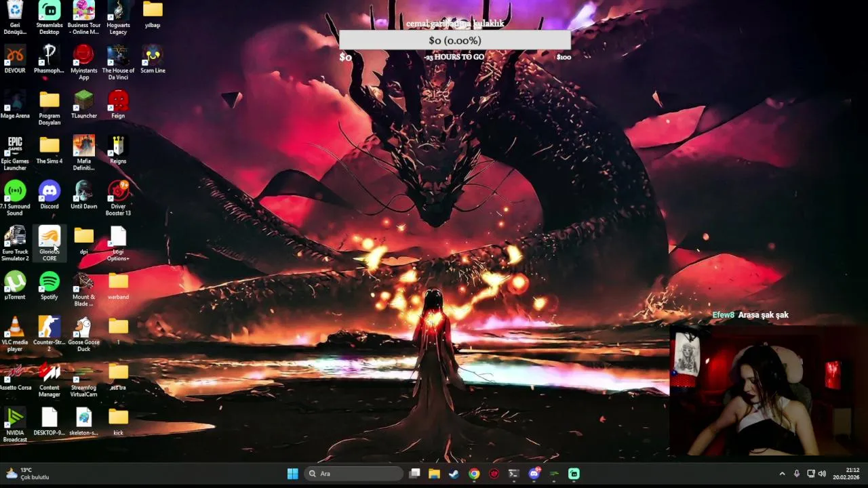This screenshot has height=488, width=868.
Task: Click the $0 (0.00%) donation goal bar
Action: tap(454, 41)
